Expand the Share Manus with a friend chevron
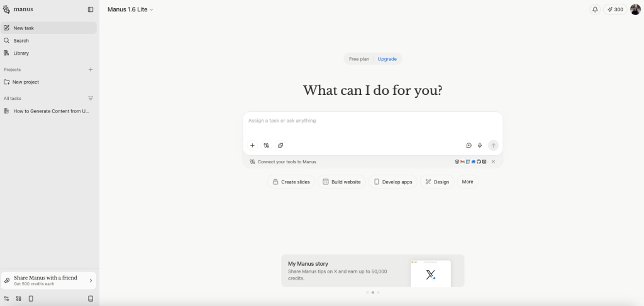Viewport: 644px width, 306px height. coord(91,281)
